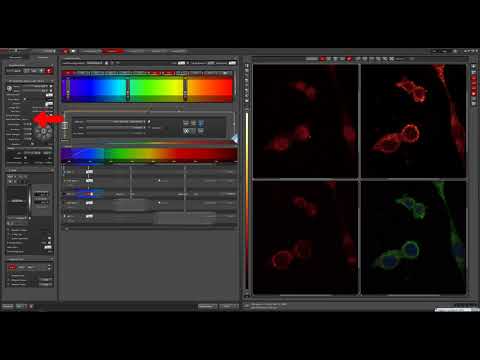Click the first button at the bottom-left corner
This screenshot has height=360, width=480.
(x=8, y=306)
